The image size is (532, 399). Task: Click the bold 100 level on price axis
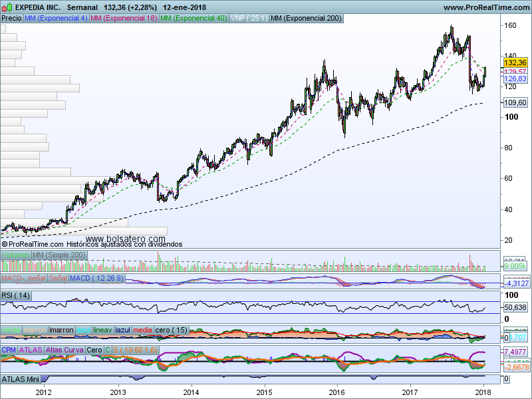(511, 117)
